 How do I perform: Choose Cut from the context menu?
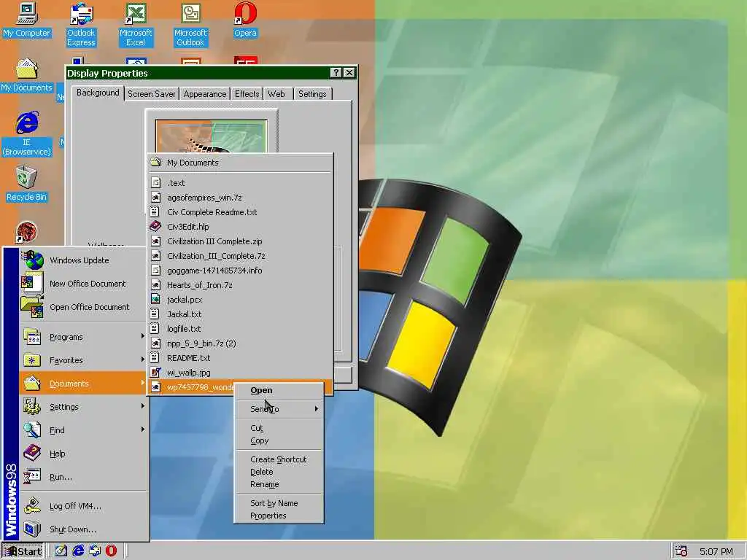point(279,427)
